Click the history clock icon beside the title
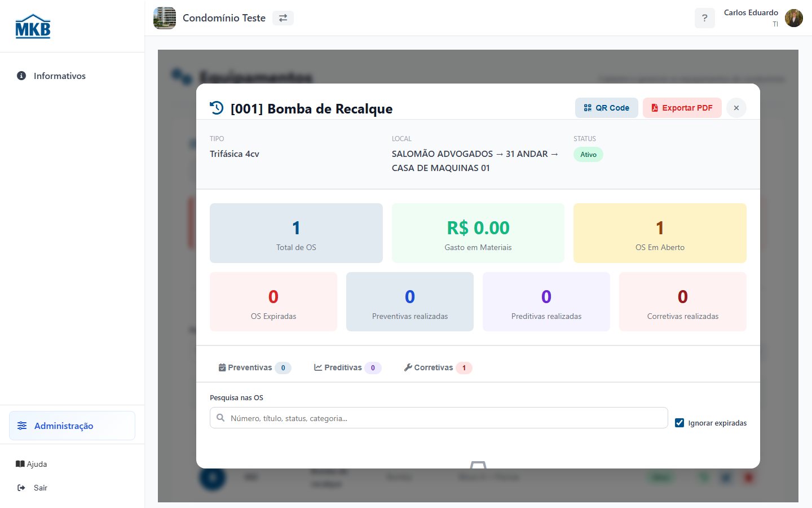Image resolution: width=812 pixels, height=508 pixels. pyautogui.click(x=217, y=108)
